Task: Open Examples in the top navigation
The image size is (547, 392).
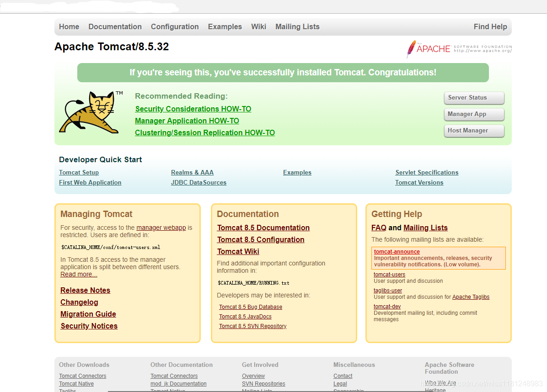Action: pyautogui.click(x=225, y=27)
